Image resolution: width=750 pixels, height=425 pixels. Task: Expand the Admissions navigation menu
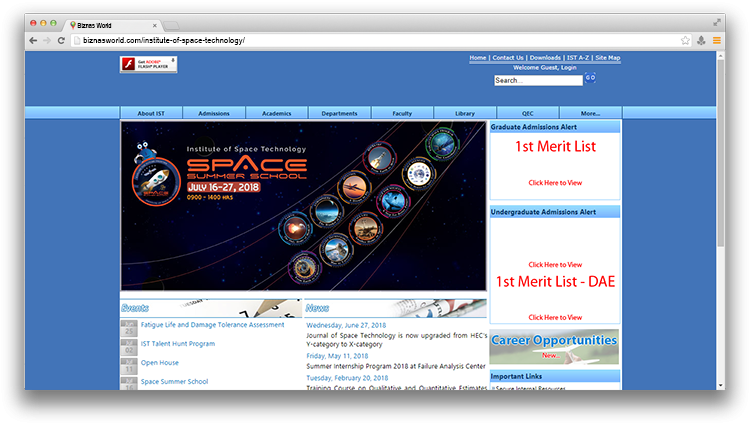[214, 113]
